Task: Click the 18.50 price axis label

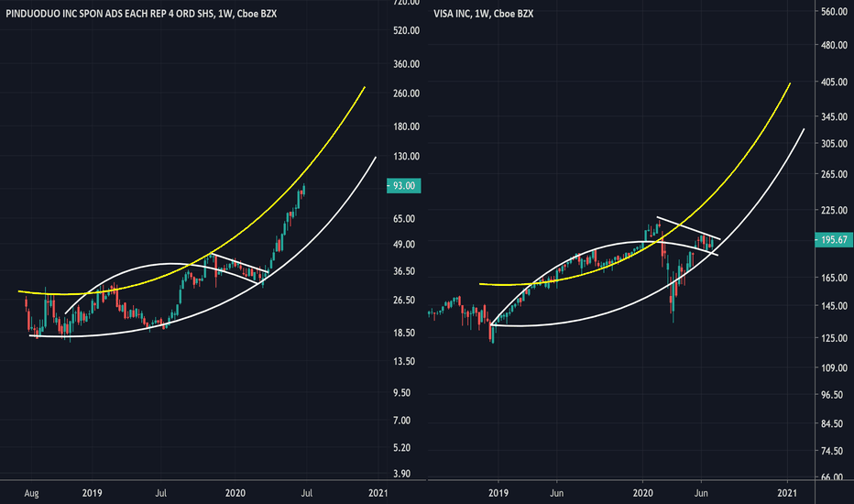Action: point(404,333)
